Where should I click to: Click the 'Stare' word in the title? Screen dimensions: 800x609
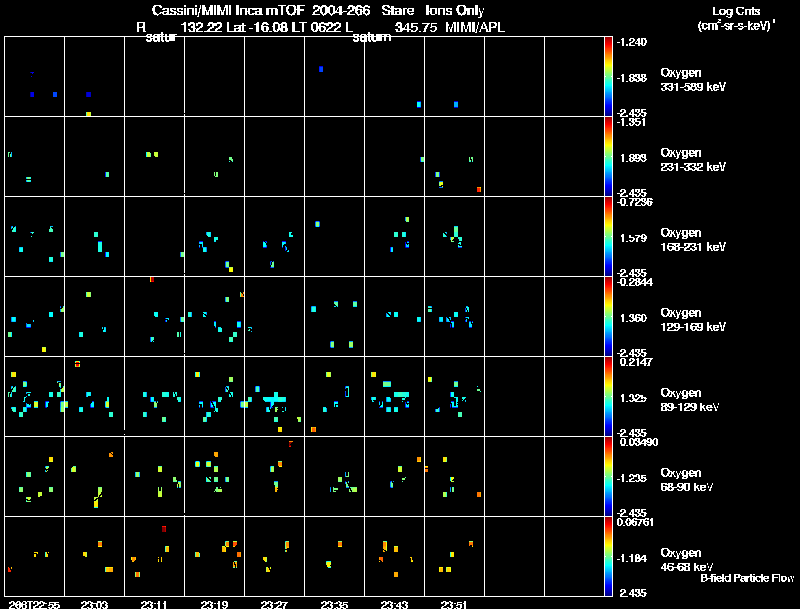397,10
